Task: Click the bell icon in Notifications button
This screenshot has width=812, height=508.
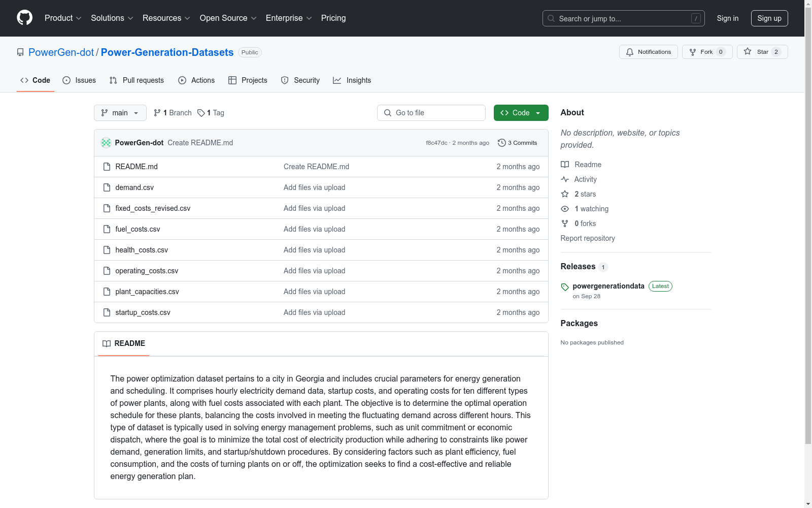Action: point(630,52)
